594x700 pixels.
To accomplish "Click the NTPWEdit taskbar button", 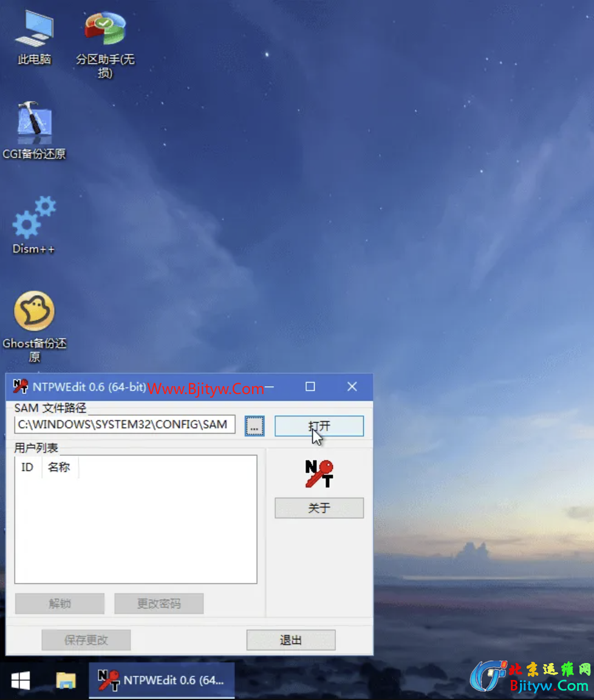I will pyautogui.click(x=162, y=681).
